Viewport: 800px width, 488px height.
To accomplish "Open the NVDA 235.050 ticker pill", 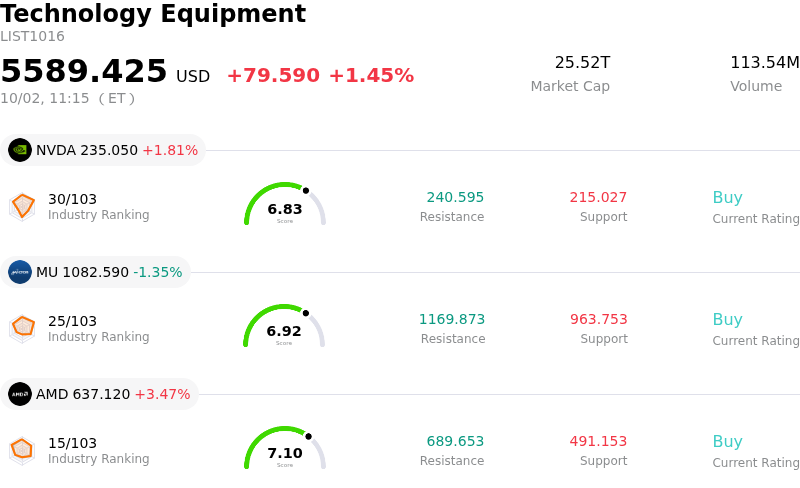I will pos(103,150).
